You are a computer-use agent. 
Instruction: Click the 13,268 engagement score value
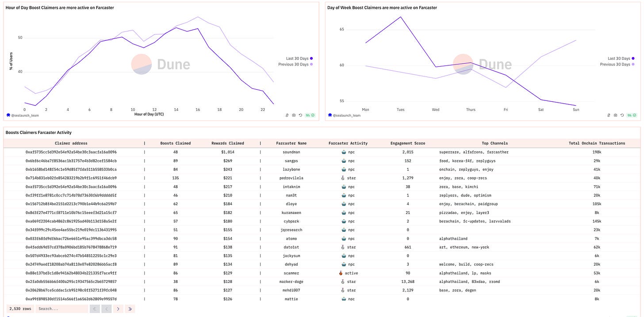[x=408, y=282]
